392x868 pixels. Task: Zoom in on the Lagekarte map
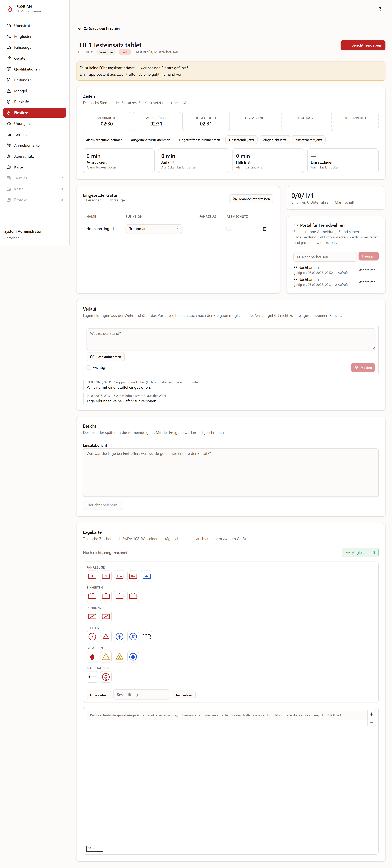pos(371,714)
